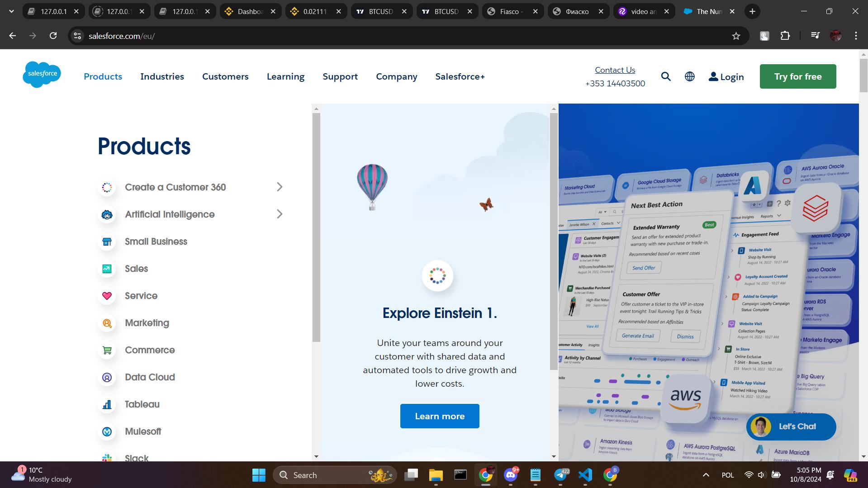The width and height of the screenshot is (868, 488).
Task: Open the Sales product link
Action: [136, 269]
